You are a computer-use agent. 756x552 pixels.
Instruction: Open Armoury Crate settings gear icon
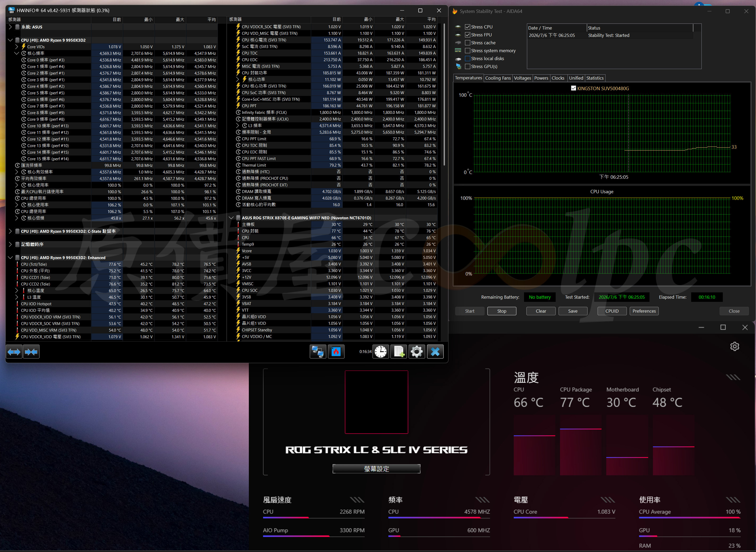tap(734, 346)
